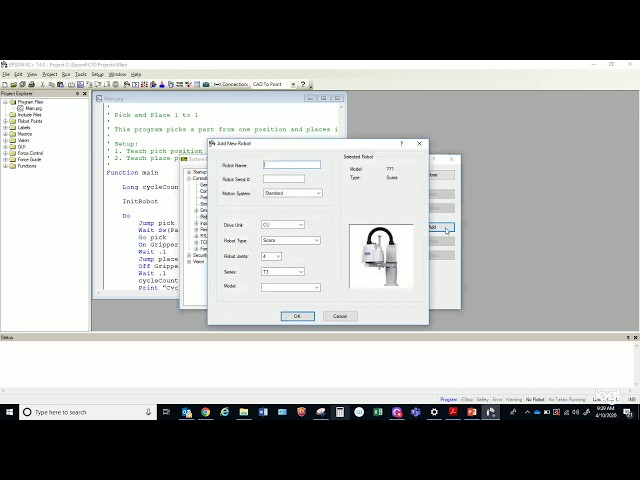The width and height of the screenshot is (640, 480).
Task: Click the Save All disks toolbar icon
Action: tap(22, 84)
